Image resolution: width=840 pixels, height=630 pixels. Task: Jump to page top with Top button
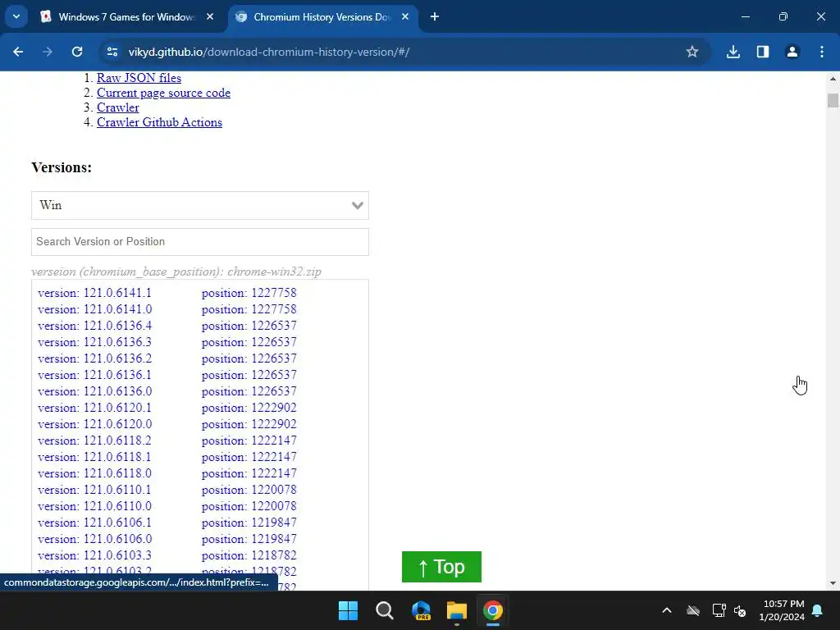coord(441,567)
